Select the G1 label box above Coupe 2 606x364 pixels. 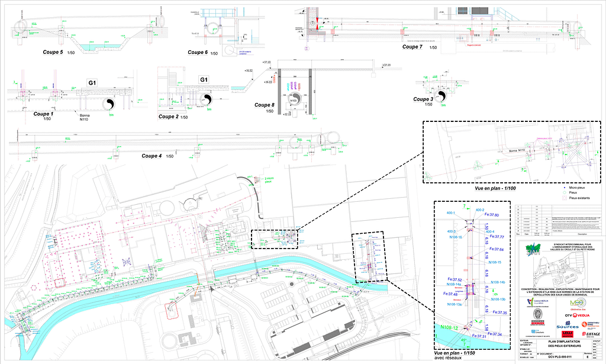[x=204, y=80]
